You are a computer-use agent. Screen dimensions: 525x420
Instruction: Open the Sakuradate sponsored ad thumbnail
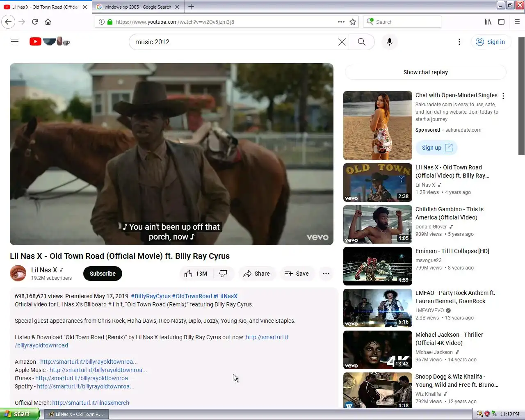[378, 126]
